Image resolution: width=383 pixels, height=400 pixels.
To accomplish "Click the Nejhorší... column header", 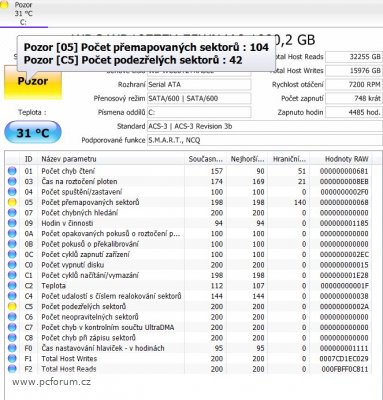I will [x=247, y=159].
